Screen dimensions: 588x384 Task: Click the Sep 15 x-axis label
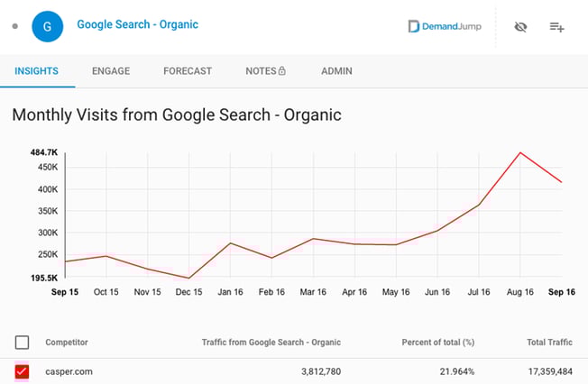(x=65, y=292)
